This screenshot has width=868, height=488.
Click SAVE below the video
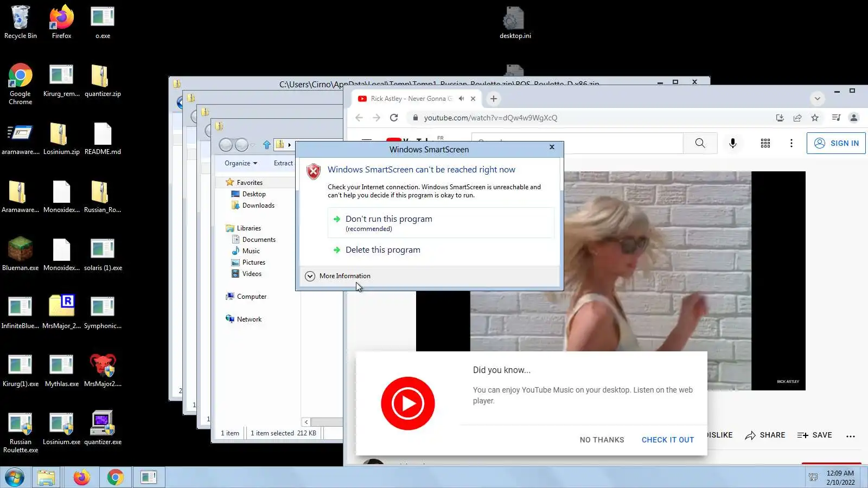pos(814,435)
